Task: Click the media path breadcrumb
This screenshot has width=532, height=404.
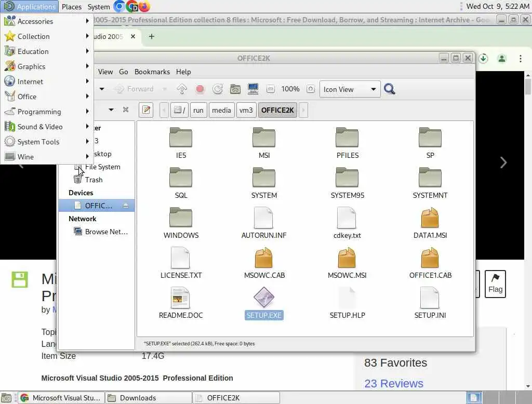Action: (x=221, y=110)
